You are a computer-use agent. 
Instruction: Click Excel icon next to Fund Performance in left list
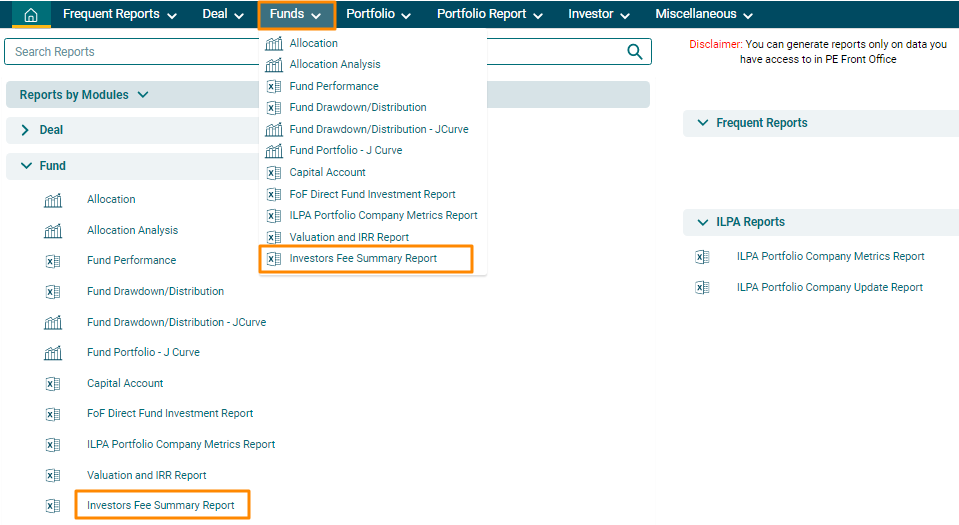coord(53,261)
